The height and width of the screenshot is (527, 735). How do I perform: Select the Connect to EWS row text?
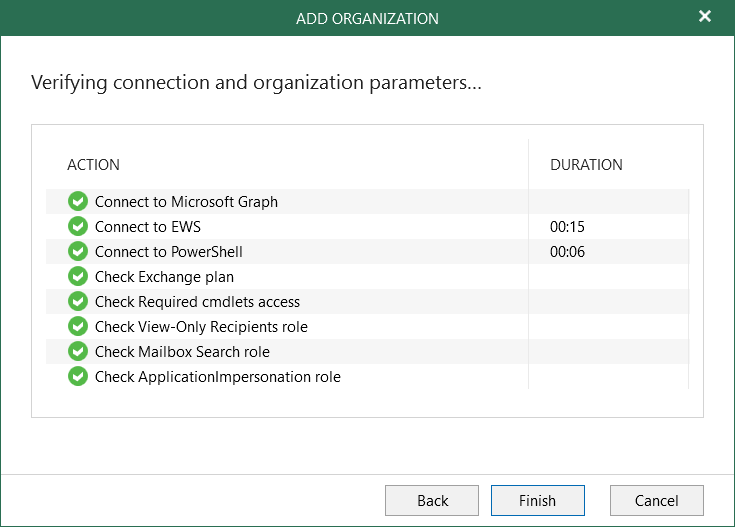(x=147, y=227)
